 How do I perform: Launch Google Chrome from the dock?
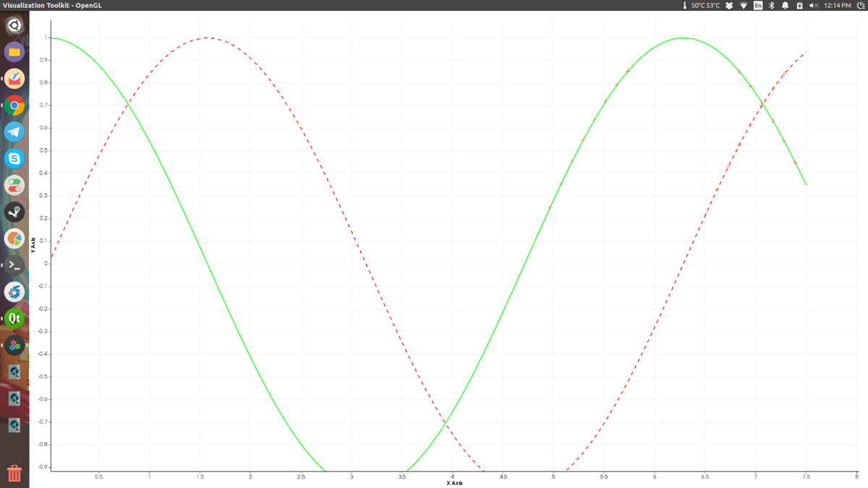coord(14,106)
